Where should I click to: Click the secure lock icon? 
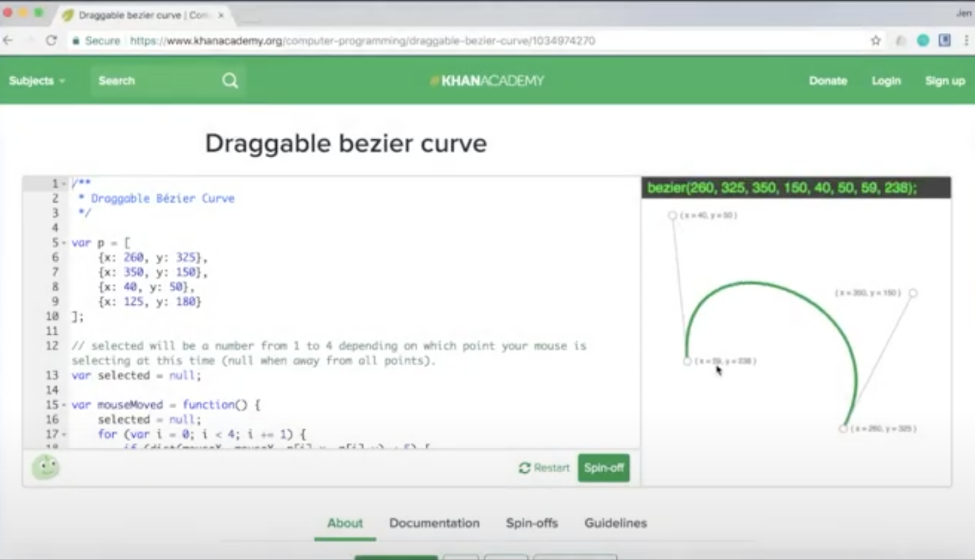[76, 41]
